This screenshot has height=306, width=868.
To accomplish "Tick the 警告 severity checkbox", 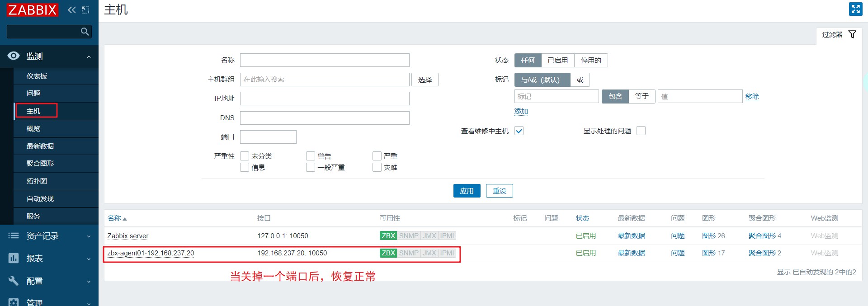I will (311, 156).
